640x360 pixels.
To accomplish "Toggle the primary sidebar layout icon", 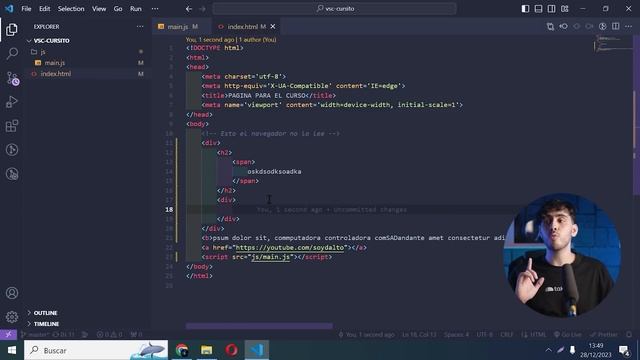I will (525, 9).
